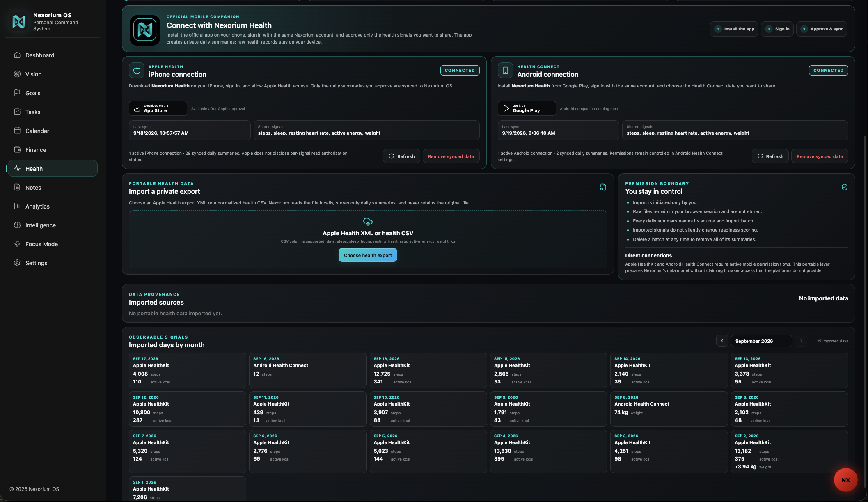Click Choose health export button
Screen dimensions: 868x502
(368, 255)
